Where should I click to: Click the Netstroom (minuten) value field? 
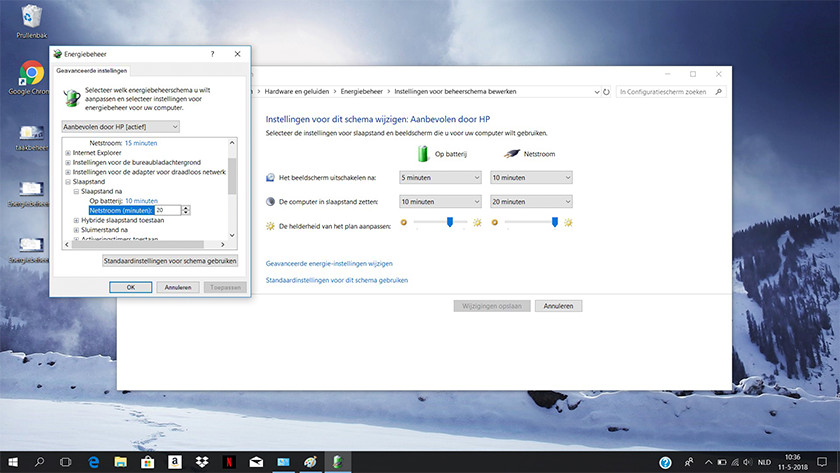(x=168, y=211)
